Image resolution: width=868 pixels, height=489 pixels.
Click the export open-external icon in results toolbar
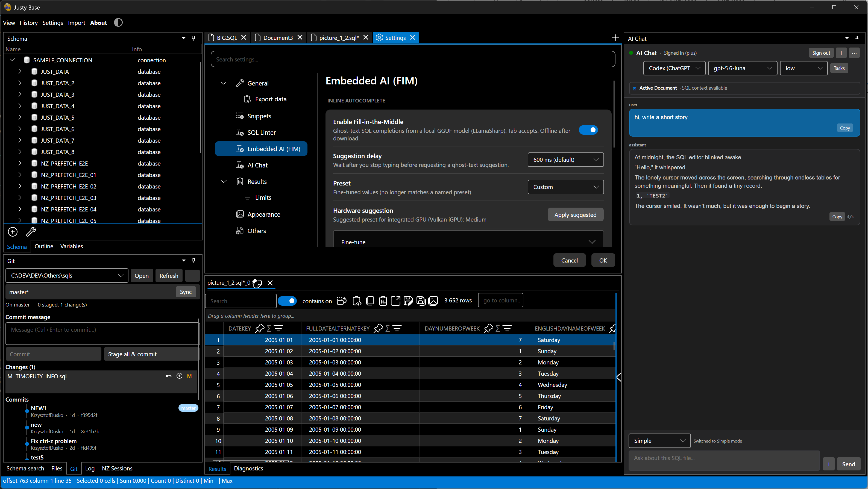click(395, 301)
